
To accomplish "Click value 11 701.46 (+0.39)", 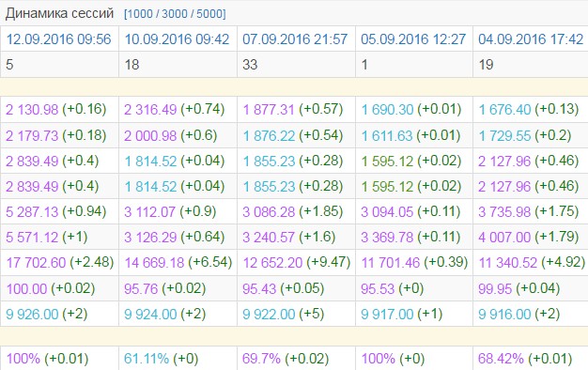I will point(414,262).
